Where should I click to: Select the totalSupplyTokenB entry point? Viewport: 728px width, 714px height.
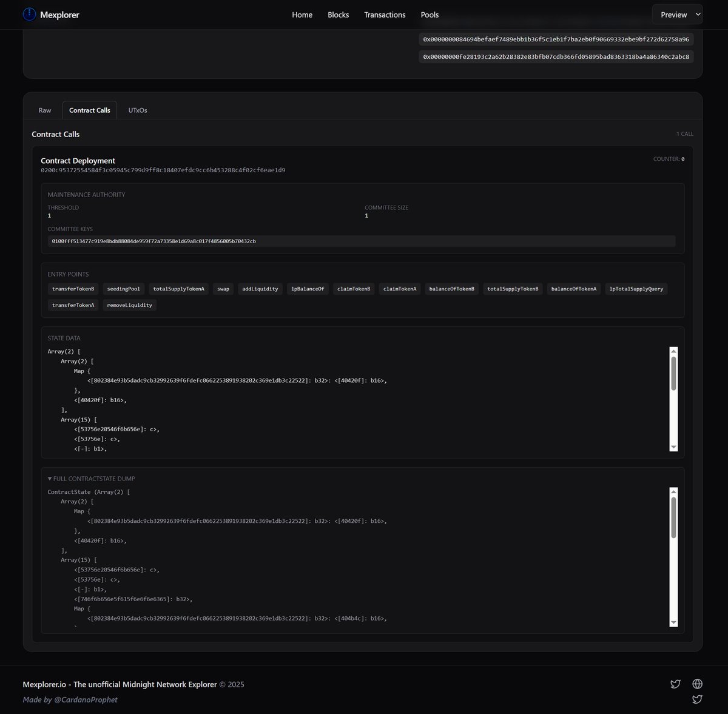click(x=513, y=289)
